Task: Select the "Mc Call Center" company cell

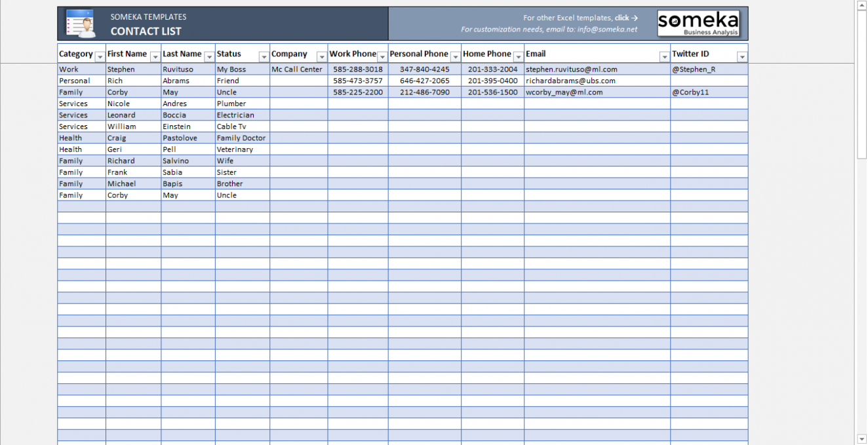Action: tap(297, 69)
